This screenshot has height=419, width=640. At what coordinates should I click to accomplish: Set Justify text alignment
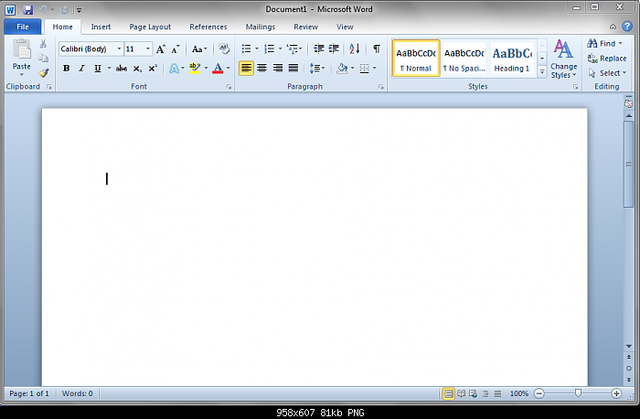point(293,68)
